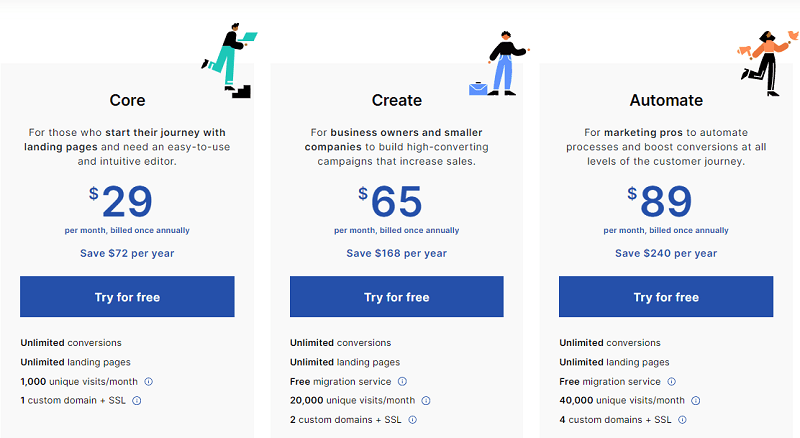
Task: Click the $29 price of Core plan
Action: (x=121, y=201)
